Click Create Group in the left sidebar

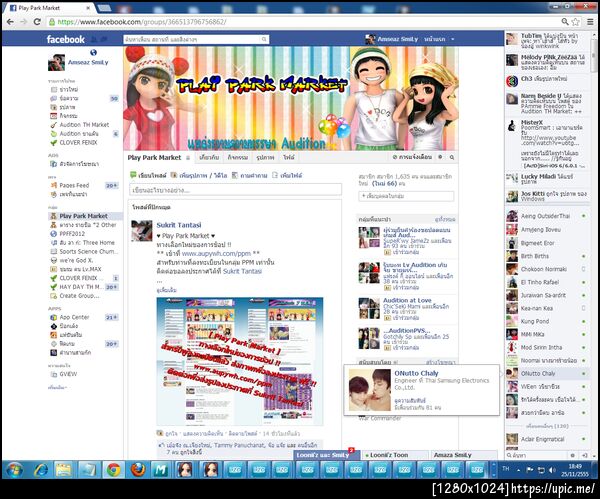79,296
